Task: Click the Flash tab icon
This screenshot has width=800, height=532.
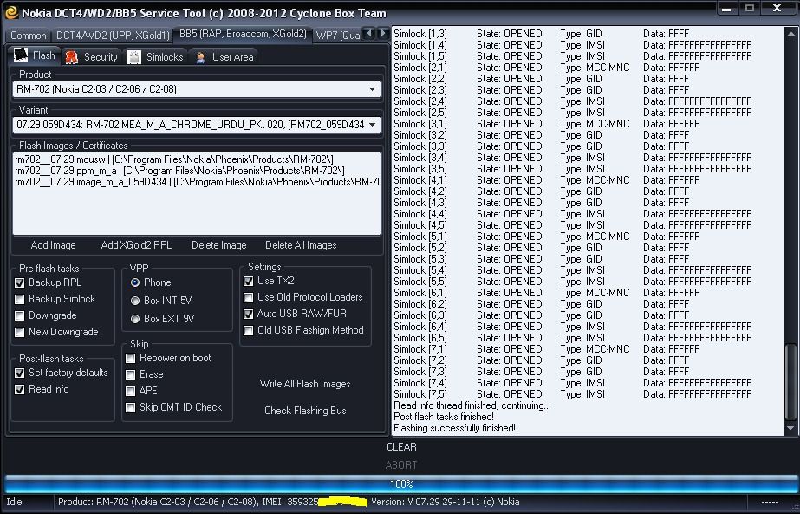Action: coord(21,55)
